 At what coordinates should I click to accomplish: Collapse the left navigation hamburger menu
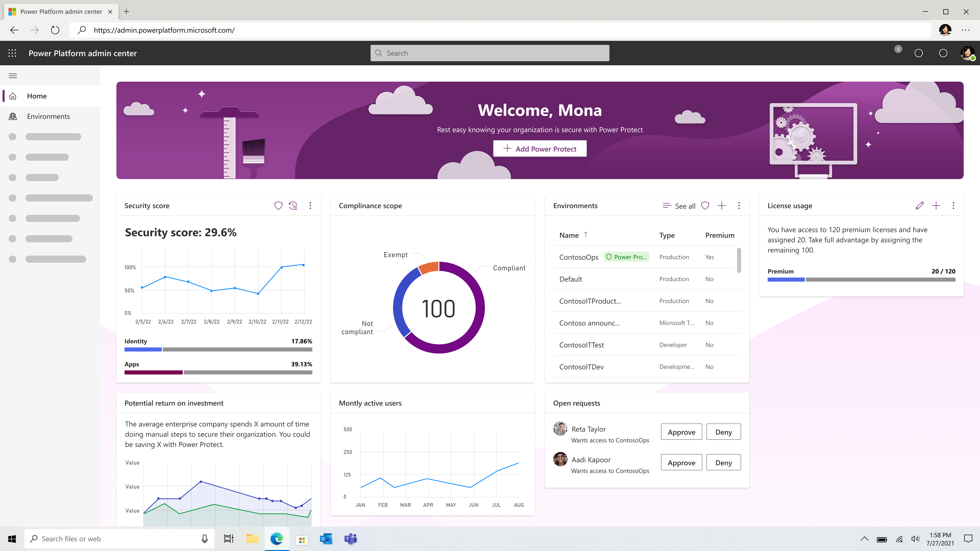point(13,76)
